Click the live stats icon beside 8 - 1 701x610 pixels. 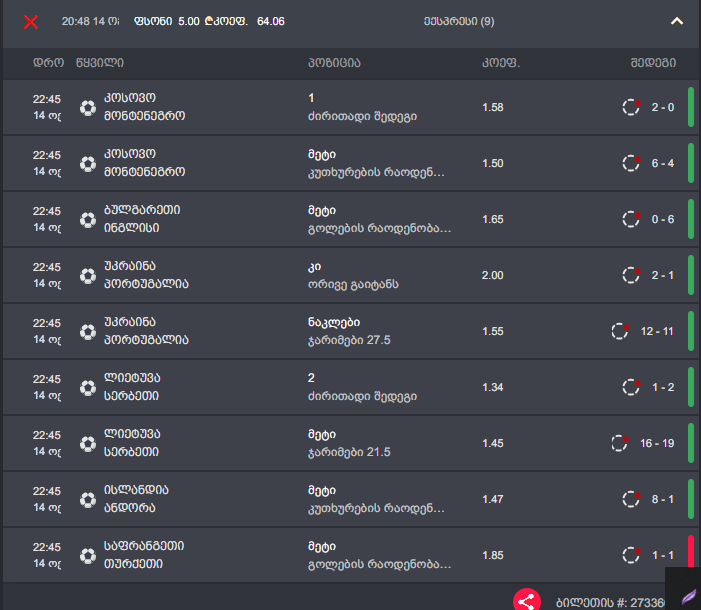click(632, 499)
